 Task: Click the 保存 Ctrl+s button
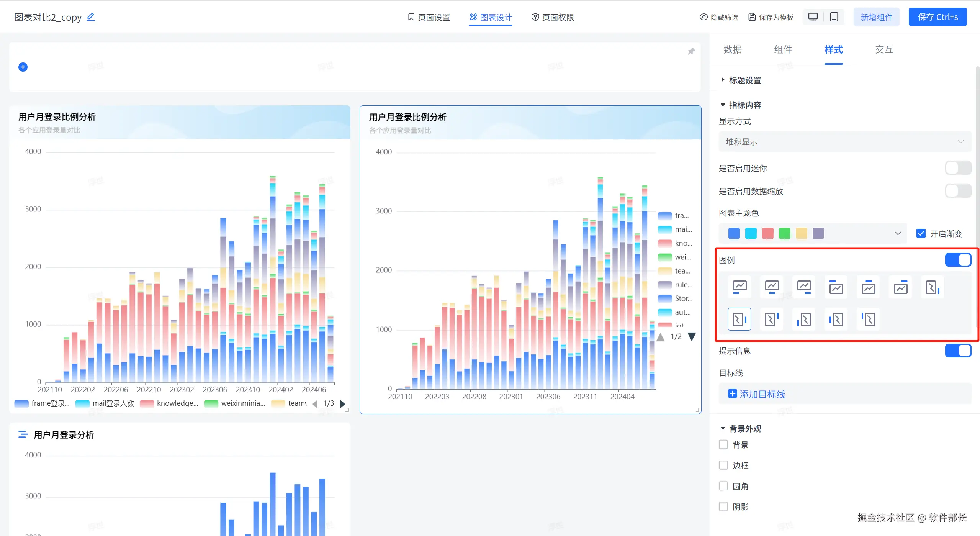pos(937,17)
